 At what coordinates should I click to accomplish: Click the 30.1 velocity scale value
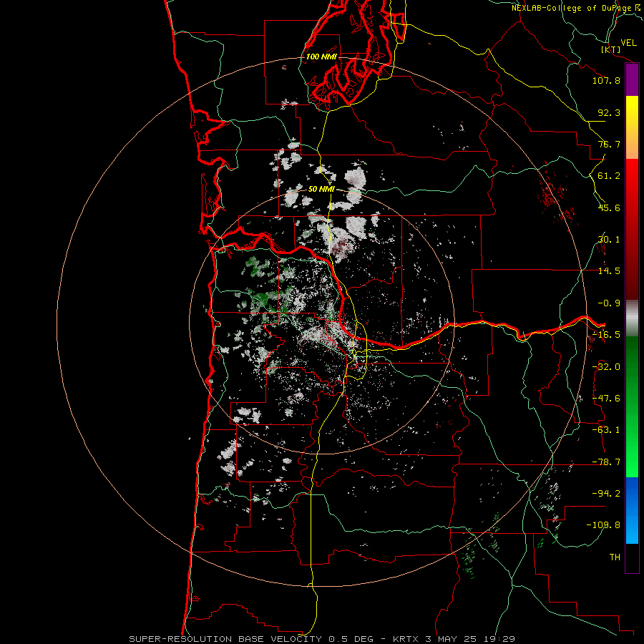pos(609,240)
